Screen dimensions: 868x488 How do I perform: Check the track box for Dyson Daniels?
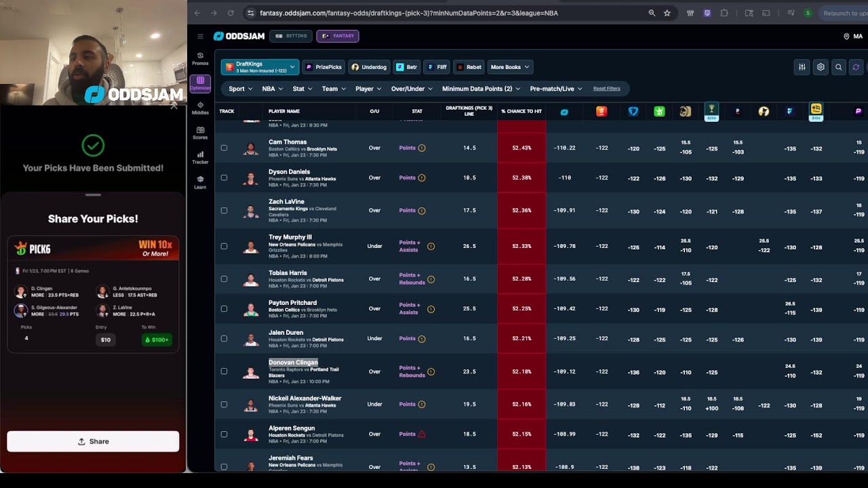click(224, 178)
